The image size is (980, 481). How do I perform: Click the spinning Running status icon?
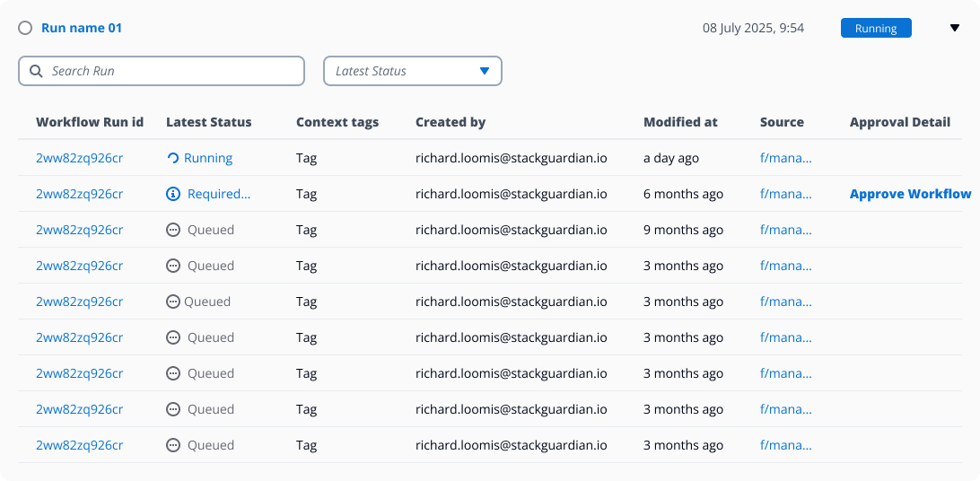pyautogui.click(x=173, y=158)
